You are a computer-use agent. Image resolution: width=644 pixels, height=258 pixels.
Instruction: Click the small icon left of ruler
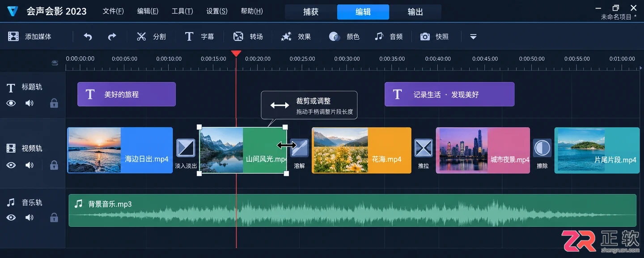55,63
